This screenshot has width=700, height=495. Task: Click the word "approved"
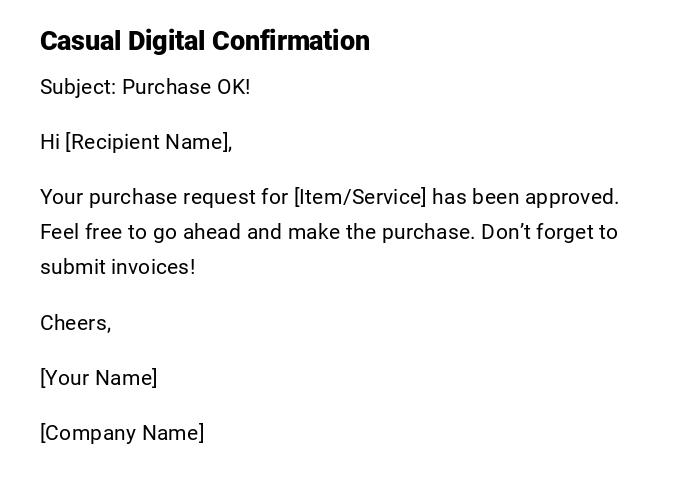point(571,197)
